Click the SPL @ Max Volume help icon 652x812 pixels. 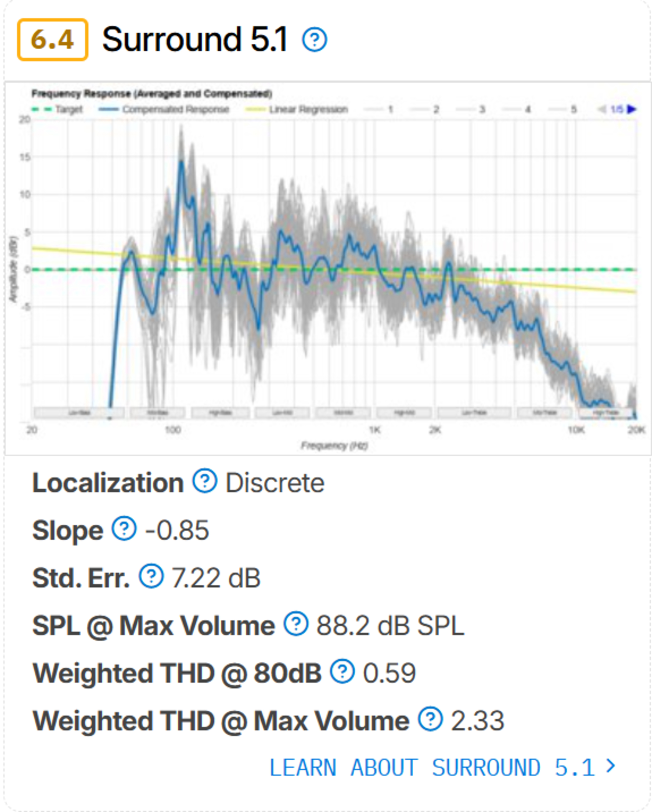296,624
